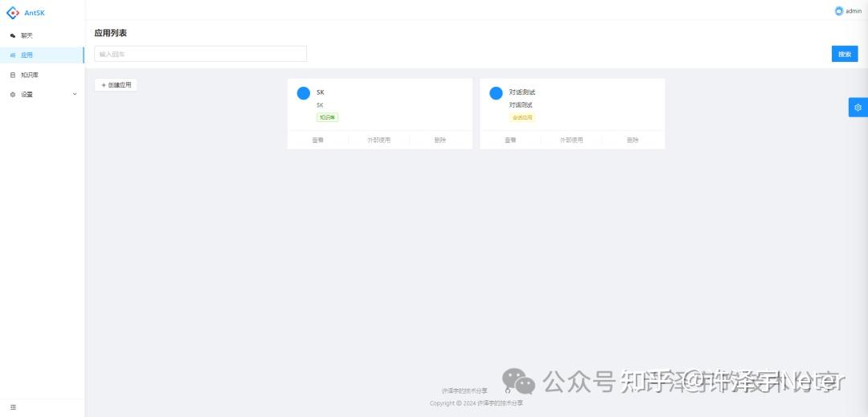
Task: Click the AntSK logo icon
Action: coord(12,12)
